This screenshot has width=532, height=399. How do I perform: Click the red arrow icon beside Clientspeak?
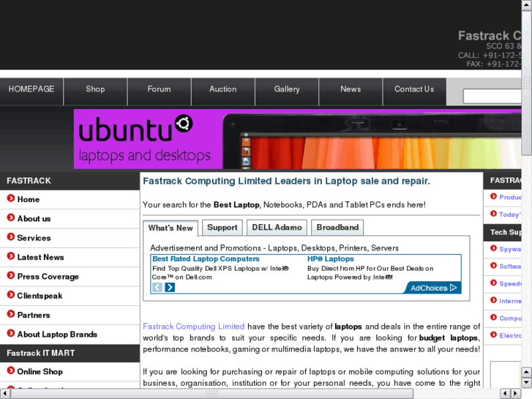(x=11, y=294)
